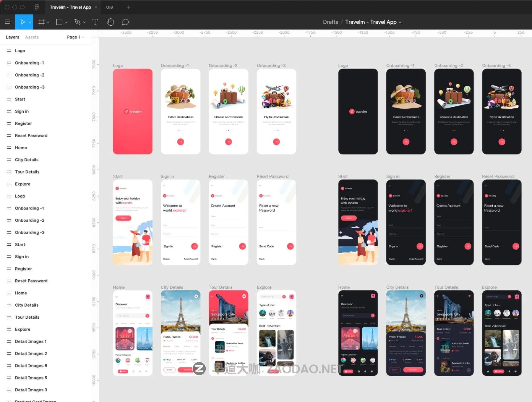
Task: Activate the Hand tool
Action: click(x=110, y=22)
